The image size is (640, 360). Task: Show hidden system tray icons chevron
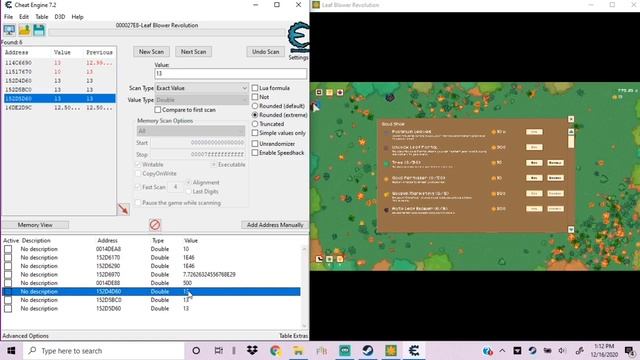[x=502, y=351]
